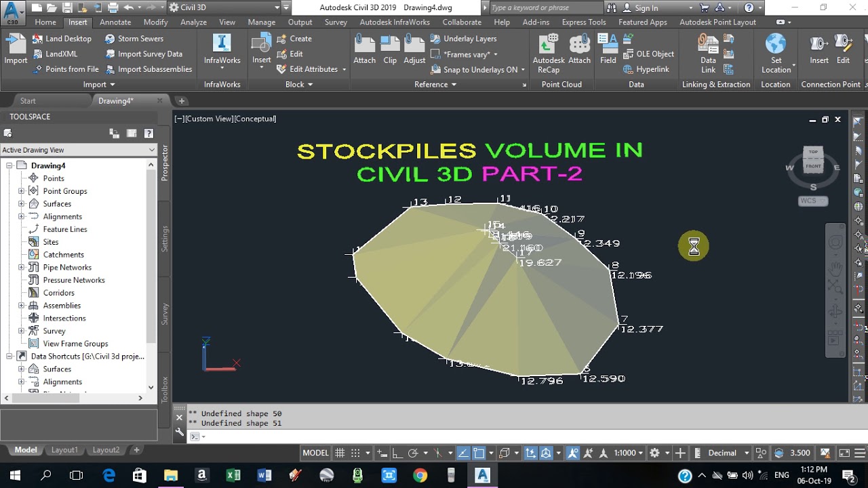Toggle drawing grid display
The width and height of the screenshot is (868, 488).
(340, 453)
